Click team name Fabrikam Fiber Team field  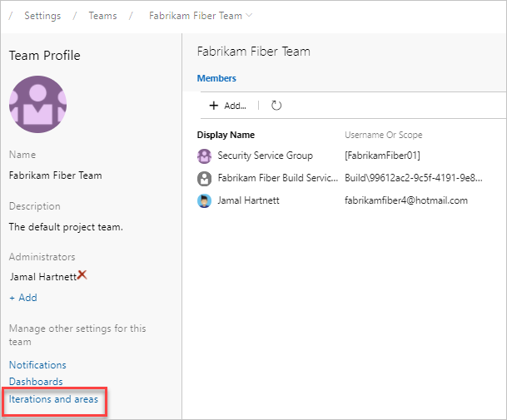click(55, 175)
